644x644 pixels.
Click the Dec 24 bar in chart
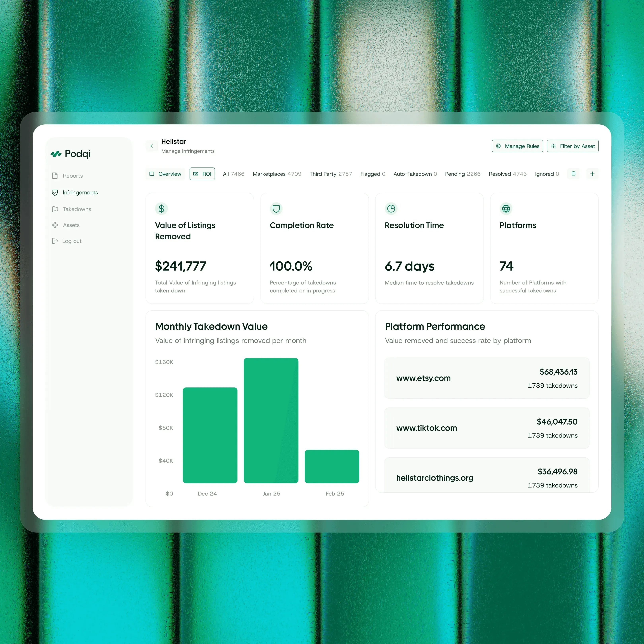coord(210,435)
